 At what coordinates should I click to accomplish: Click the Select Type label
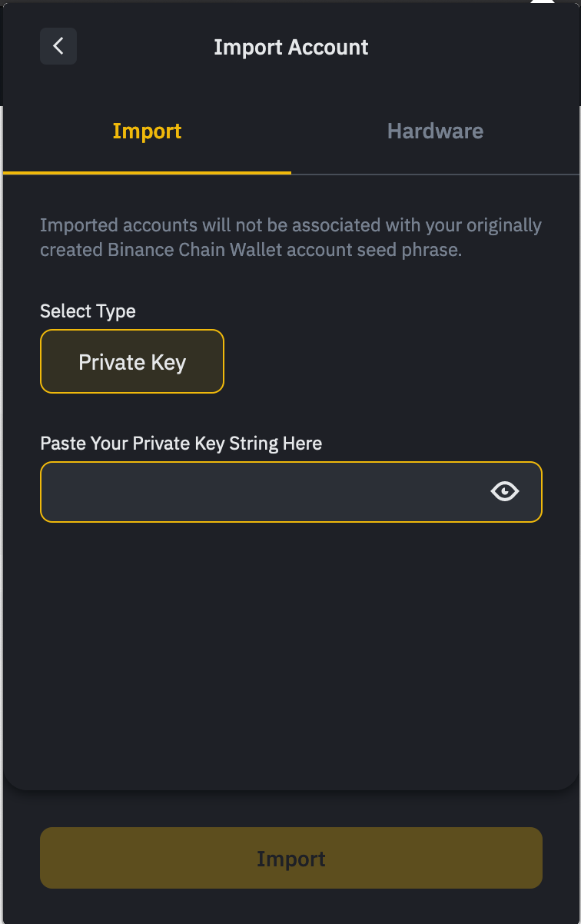(x=88, y=311)
